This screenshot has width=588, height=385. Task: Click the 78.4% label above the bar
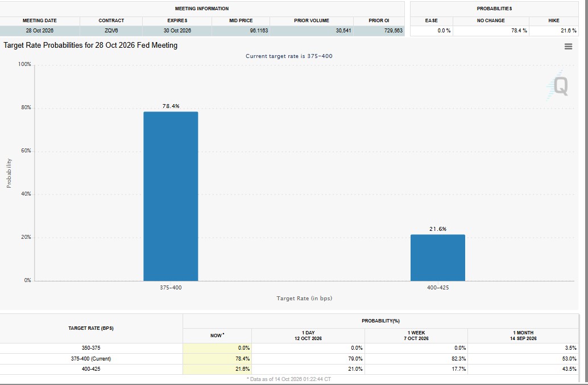point(171,106)
